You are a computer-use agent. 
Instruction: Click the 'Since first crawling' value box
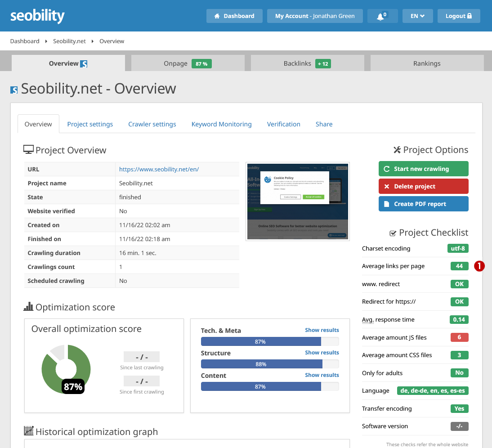142,381
